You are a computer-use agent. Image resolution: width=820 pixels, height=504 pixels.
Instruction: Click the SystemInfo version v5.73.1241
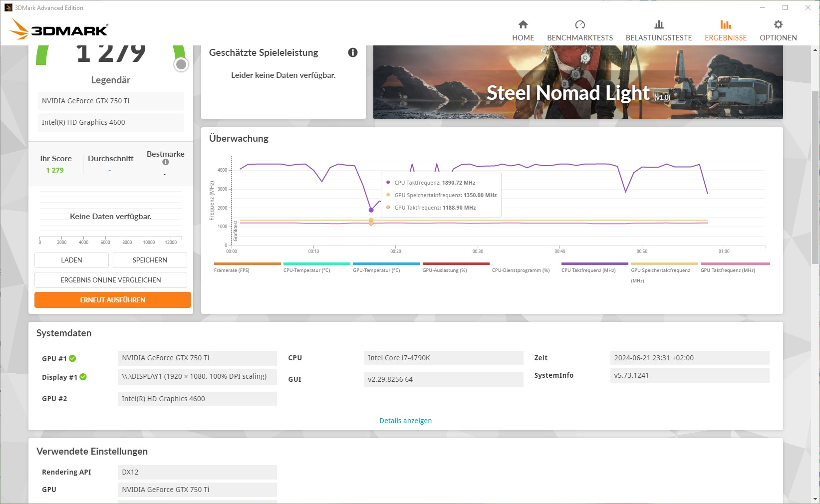coord(690,375)
